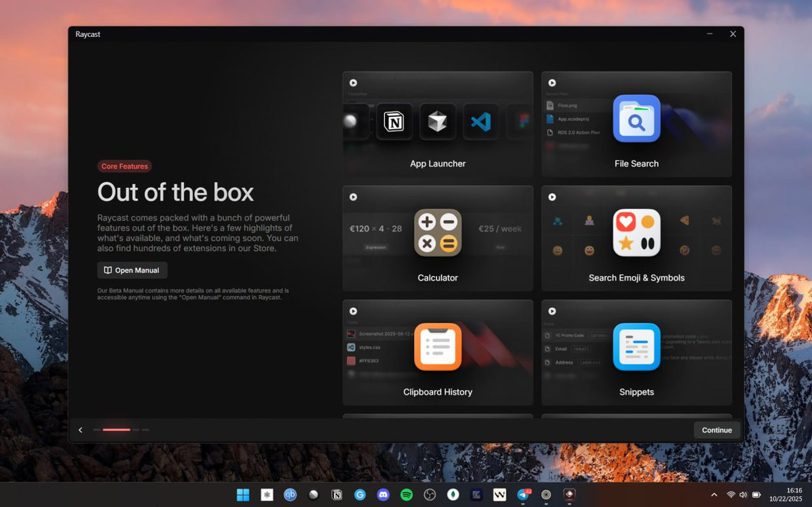The height and width of the screenshot is (507, 812).
Task: Click the VS Code icon in App Launcher card
Action: click(x=480, y=122)
